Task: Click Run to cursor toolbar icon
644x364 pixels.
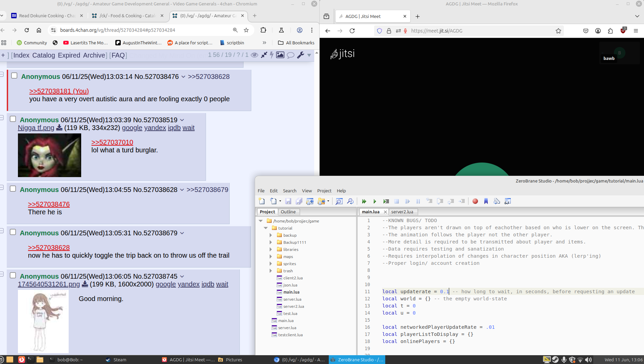Action: coord(386,201)
